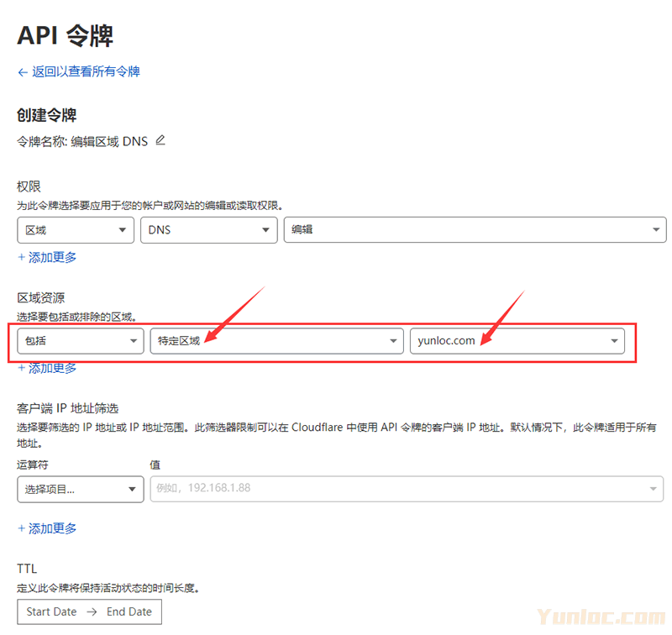672x635 pixels.
Task: Open the yunloc.com zone selector
Action: (517, 340)
